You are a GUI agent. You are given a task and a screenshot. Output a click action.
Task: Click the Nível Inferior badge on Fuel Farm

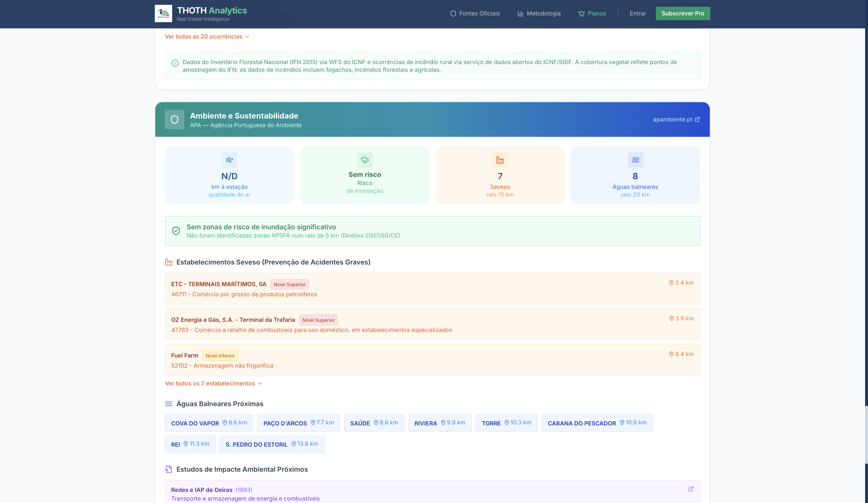click(220, 356)
